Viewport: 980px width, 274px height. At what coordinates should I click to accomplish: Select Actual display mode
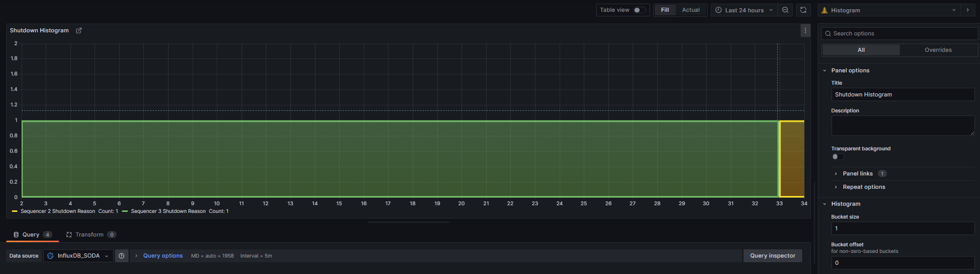click(x=691, y=10)
